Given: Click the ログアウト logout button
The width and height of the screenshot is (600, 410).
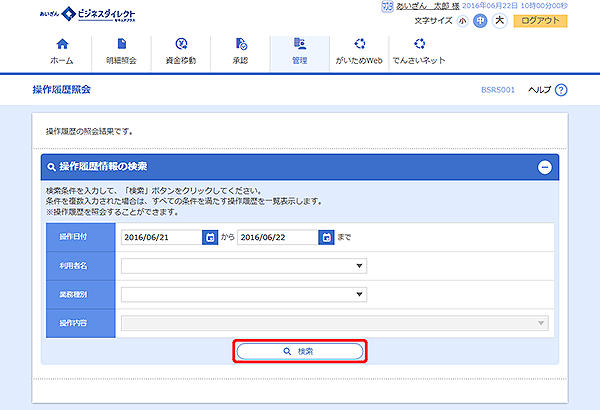Looking at the screenshot, I should point(540,20).
